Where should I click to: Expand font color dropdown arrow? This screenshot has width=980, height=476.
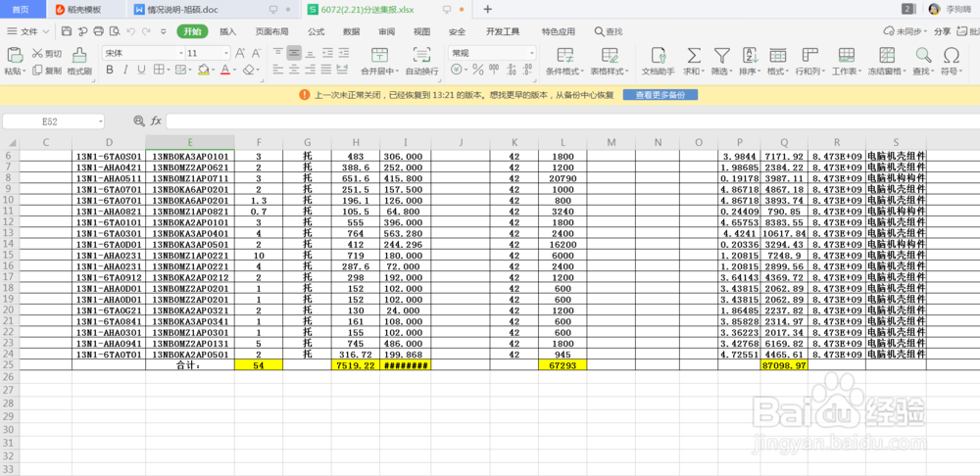point(234,70)
